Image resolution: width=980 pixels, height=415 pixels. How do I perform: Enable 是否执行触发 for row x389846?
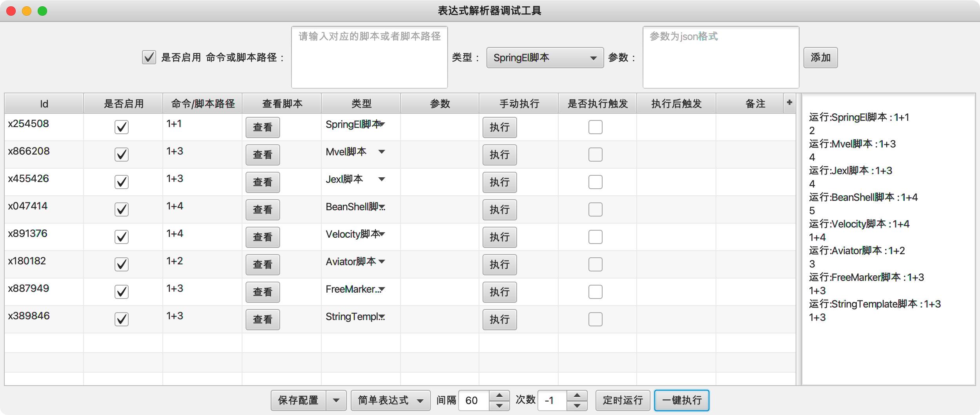coord(596,319)
